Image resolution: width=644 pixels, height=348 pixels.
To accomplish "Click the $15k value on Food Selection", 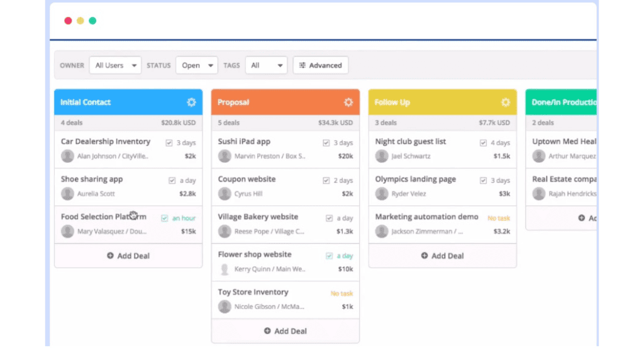I will pos(189,231).
